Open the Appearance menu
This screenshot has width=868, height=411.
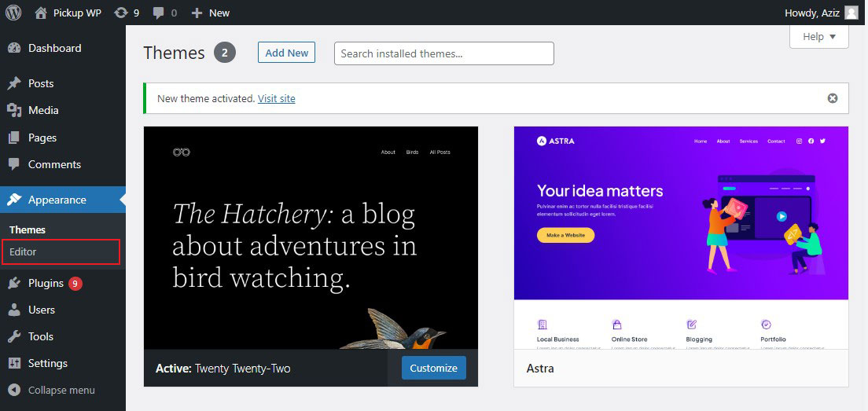click(x=57, y=200)
